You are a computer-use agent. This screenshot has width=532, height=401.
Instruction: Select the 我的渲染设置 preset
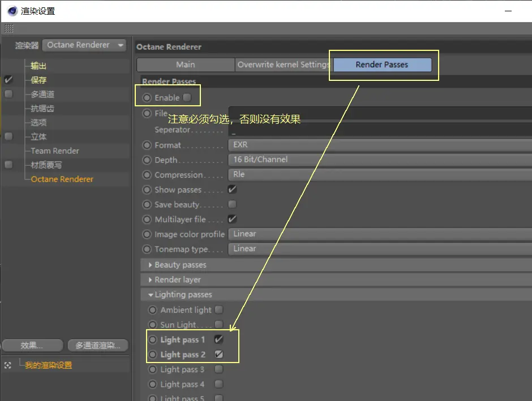point(48,365)
